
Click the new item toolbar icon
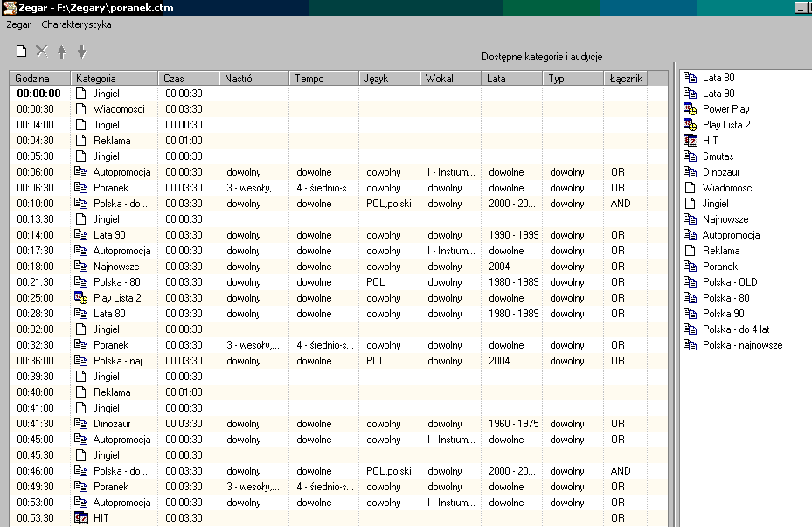(21, 52)
